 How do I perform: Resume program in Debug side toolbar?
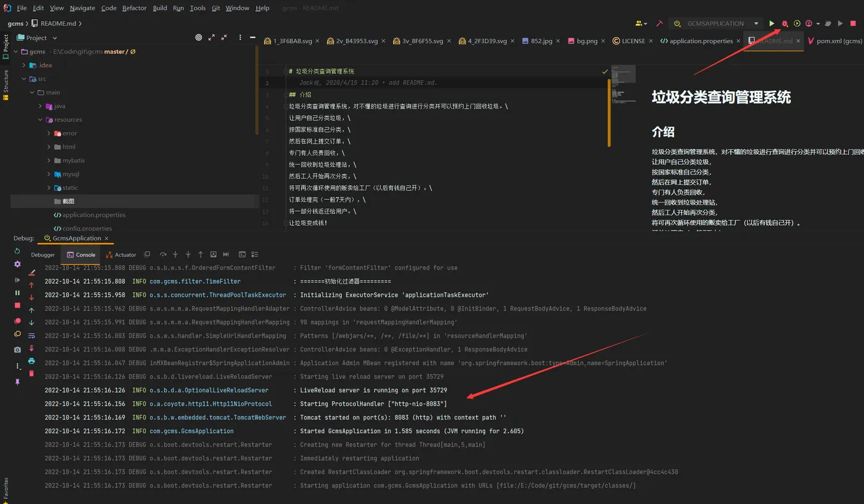coord(17,280)
